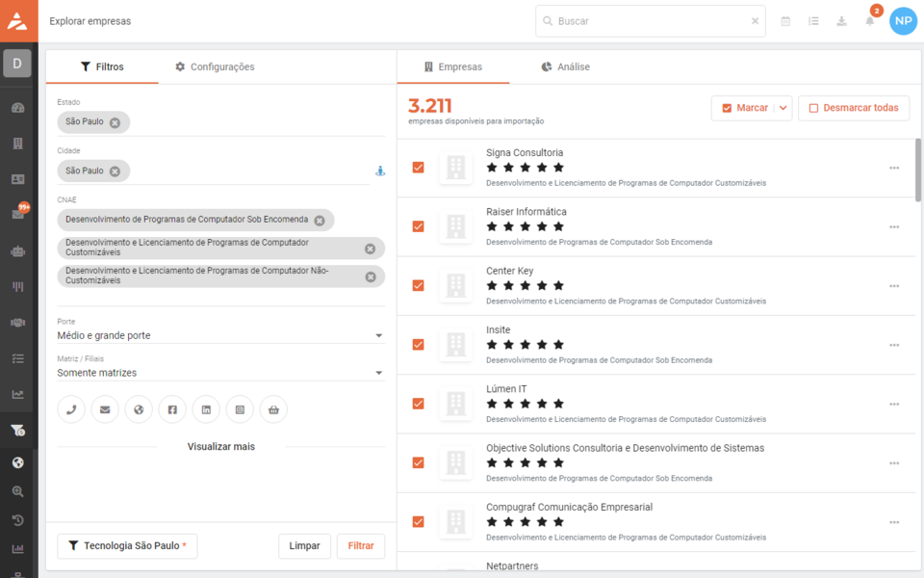
Task: Open the numbered list icon in top bar
Action: (814, 21)
